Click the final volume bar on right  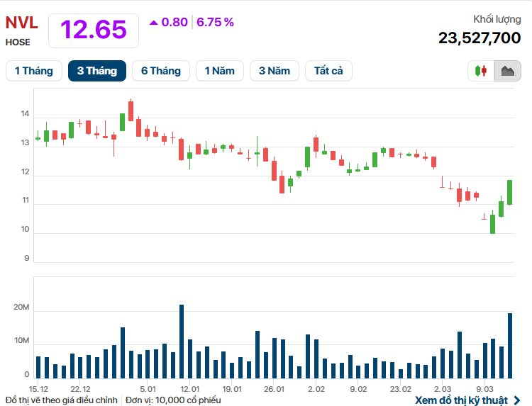[x=509, y=345]
